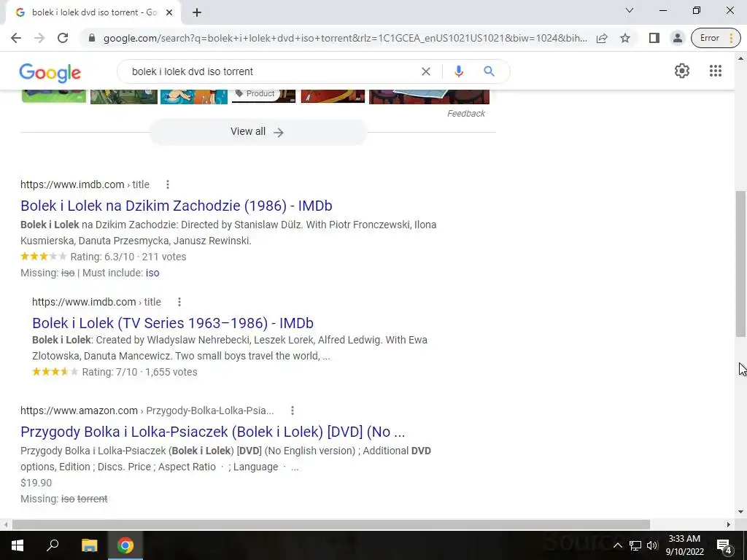The height and width of the screenshot is (560, 747).
Task: Open options for first IMDb result
Action: point(168,184)
